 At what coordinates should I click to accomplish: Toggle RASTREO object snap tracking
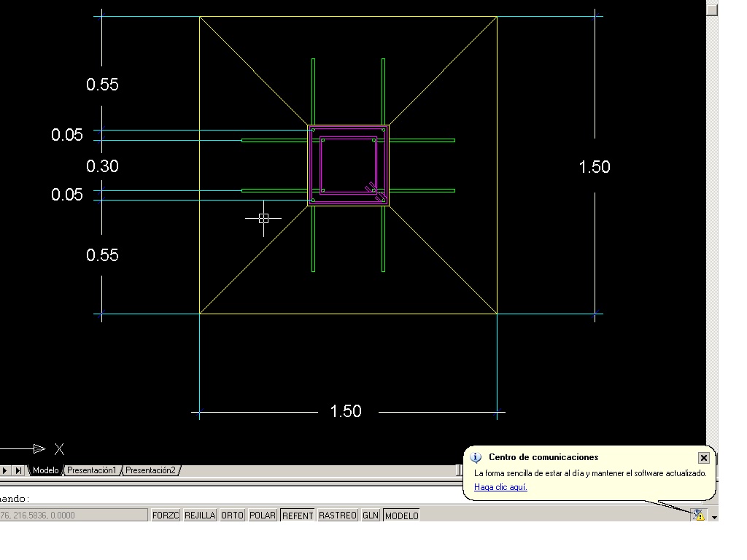click(337, 515)
